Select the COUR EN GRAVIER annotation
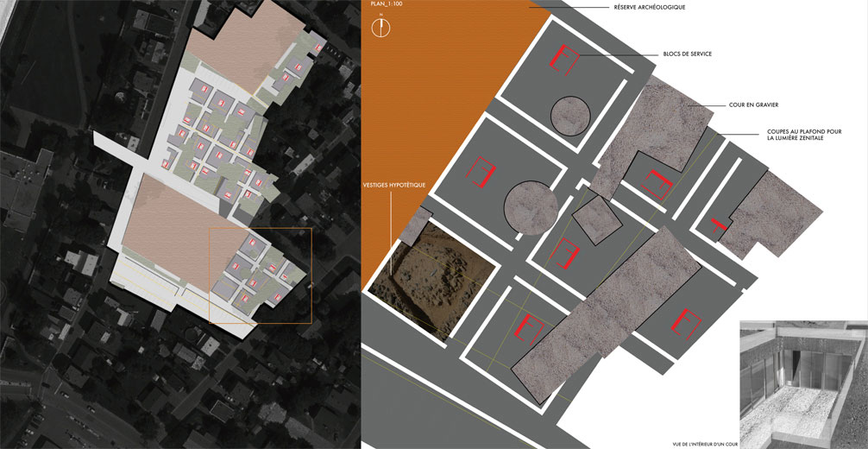 point(753,104)
